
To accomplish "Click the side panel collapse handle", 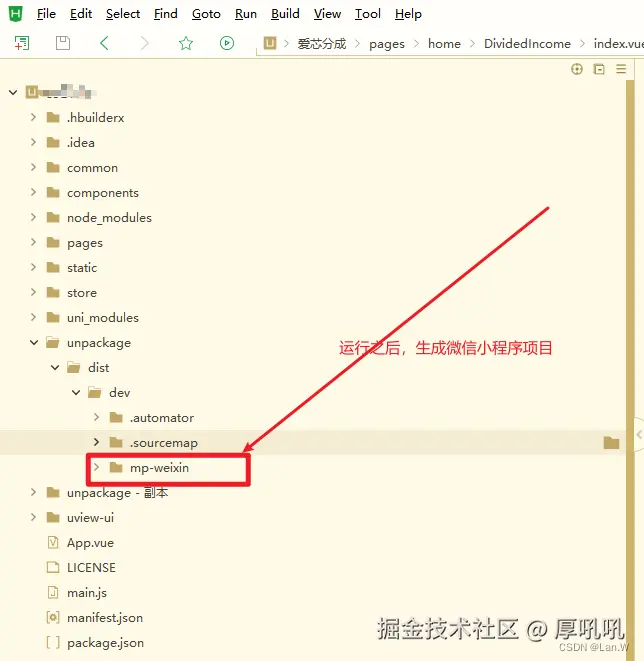I will coord(639,434).
